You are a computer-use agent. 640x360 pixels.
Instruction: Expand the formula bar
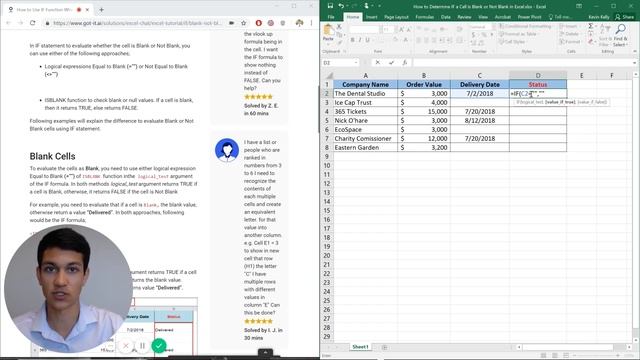coord(634,62)
